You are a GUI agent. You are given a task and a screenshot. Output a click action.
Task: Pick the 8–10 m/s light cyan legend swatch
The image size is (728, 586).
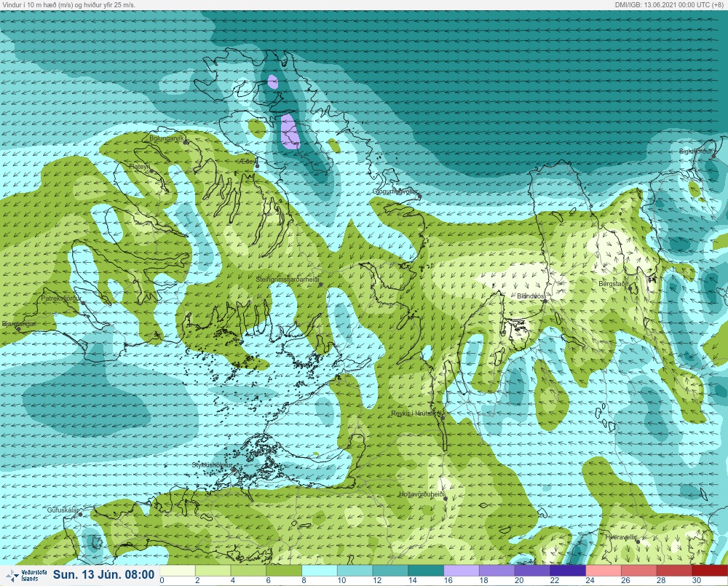tap(320, 570)
